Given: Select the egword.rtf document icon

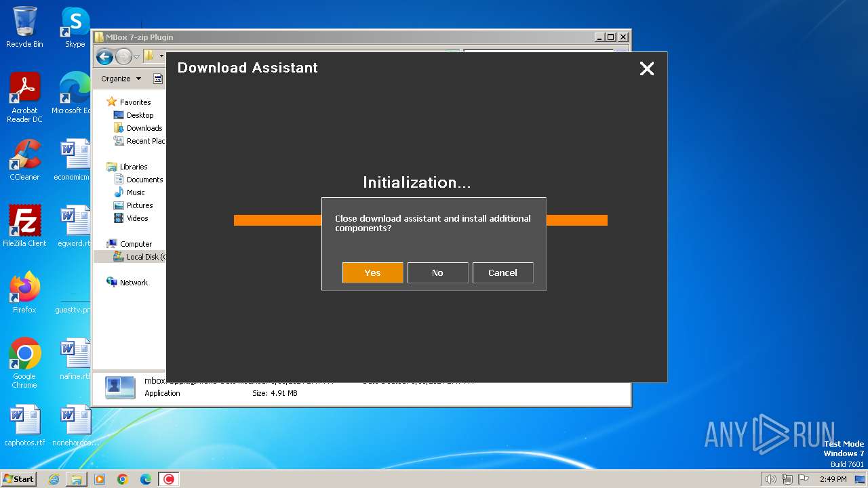Looking at the screenshot, I should (73, 226).
